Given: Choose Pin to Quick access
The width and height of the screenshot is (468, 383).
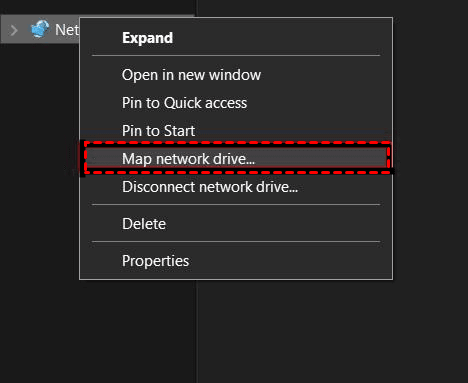Looking at the screenshot, I should pos(184,103).
